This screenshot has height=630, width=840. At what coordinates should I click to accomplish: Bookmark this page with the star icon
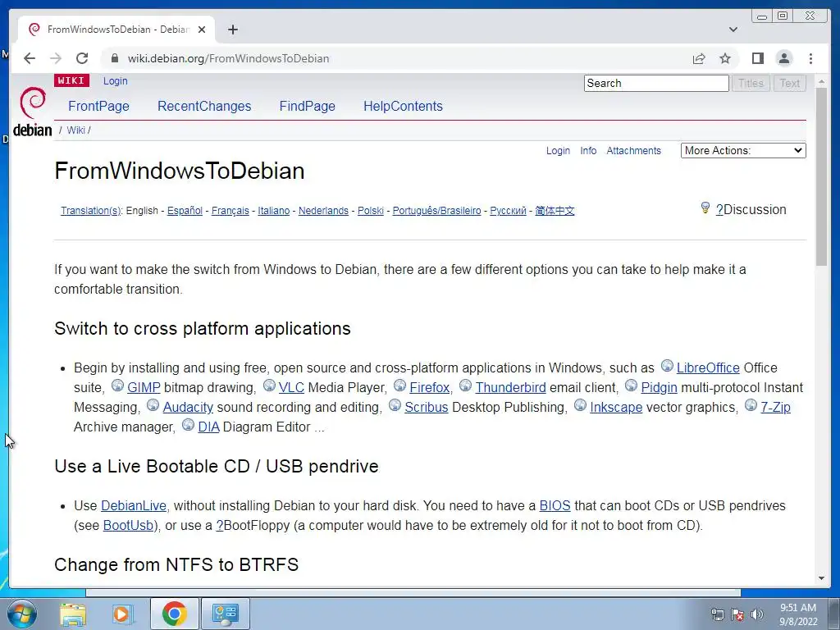pos(725,58)
